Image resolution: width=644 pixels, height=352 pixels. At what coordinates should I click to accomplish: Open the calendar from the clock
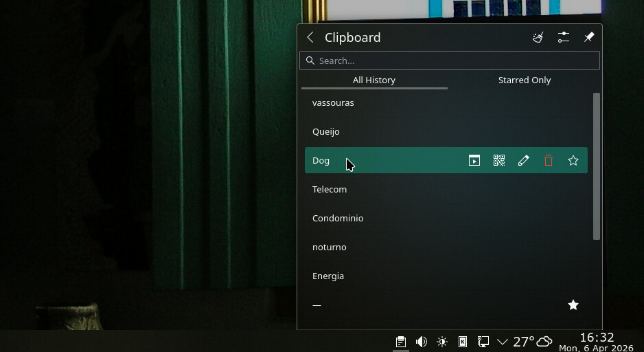(596, 342)
